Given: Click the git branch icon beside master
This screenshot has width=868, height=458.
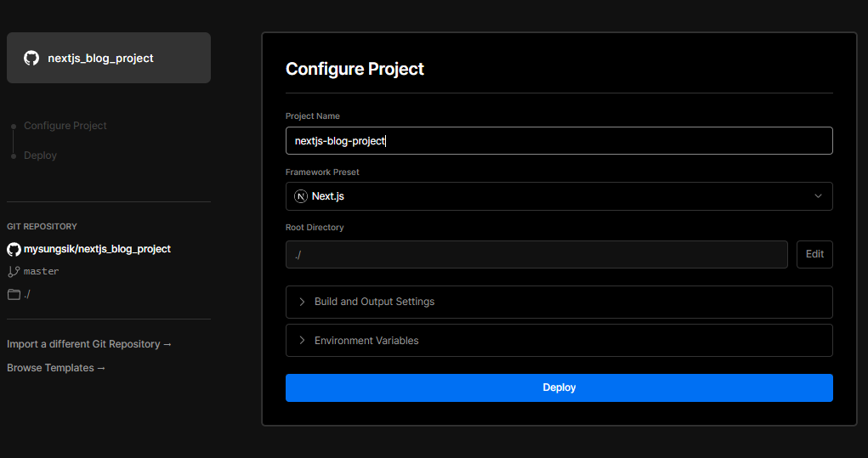Looking at the screenshot, I should point(14,272).
